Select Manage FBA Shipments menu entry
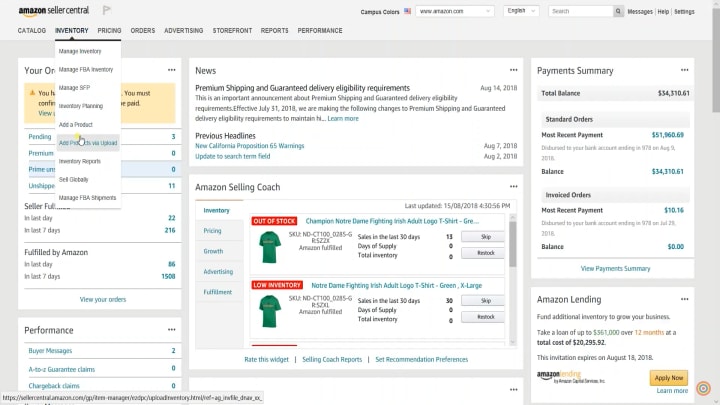 [87, 198]
